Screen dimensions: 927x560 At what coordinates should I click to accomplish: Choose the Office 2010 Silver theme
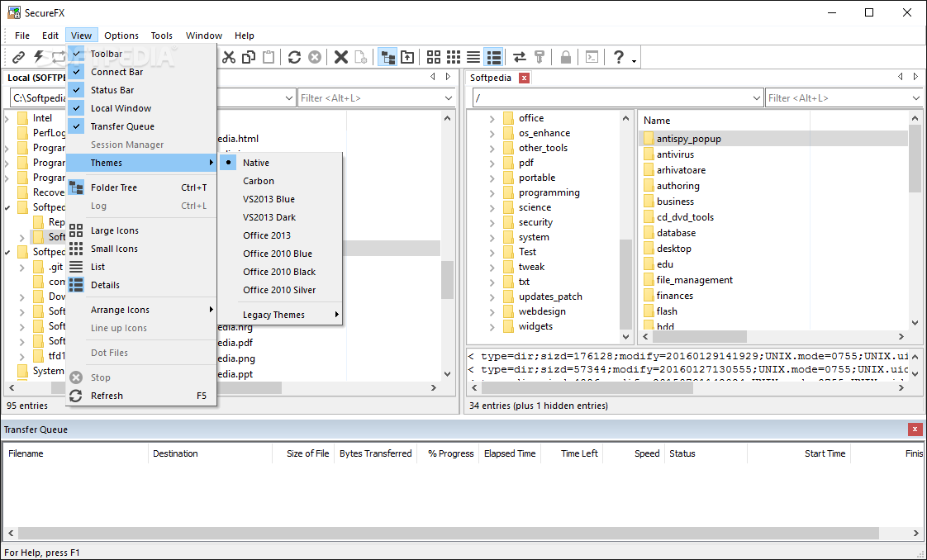(x=280, y=290)
